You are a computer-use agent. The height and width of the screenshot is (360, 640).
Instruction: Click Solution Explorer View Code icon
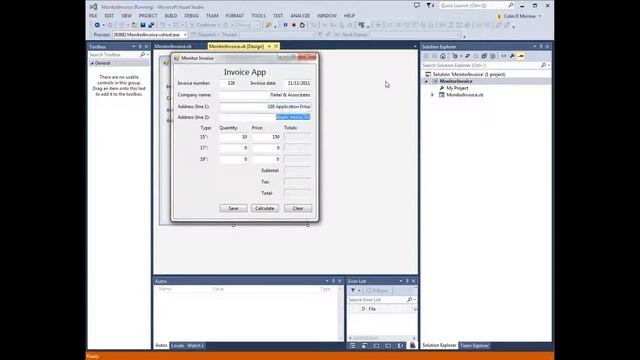tap(504, 56)
